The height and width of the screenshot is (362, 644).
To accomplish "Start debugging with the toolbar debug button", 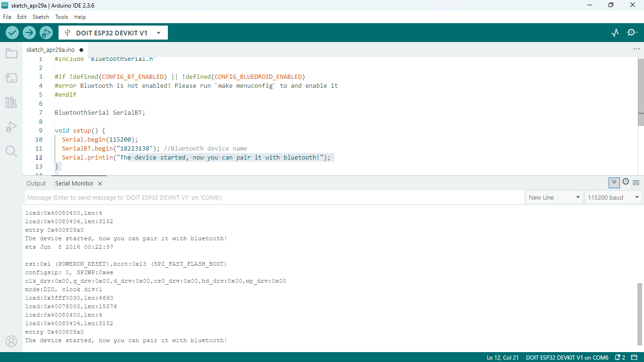I will 46,33.
